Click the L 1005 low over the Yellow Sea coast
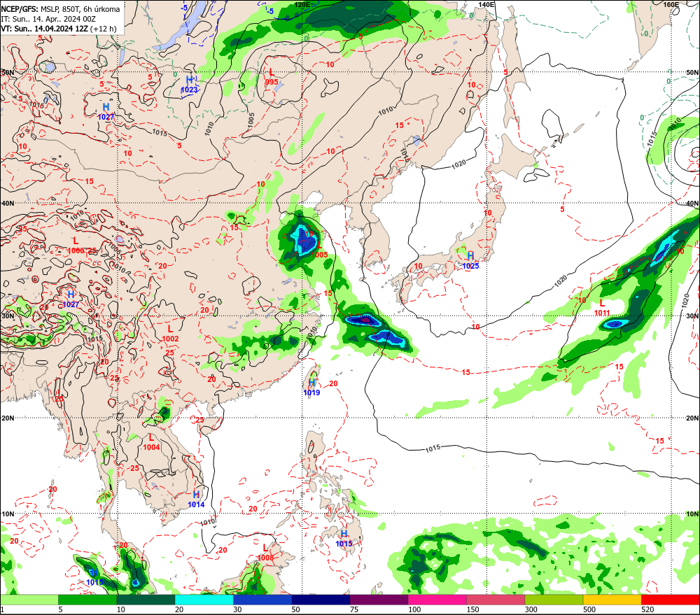Viewport: 700px width, 615px height. (x=320, y=250)
